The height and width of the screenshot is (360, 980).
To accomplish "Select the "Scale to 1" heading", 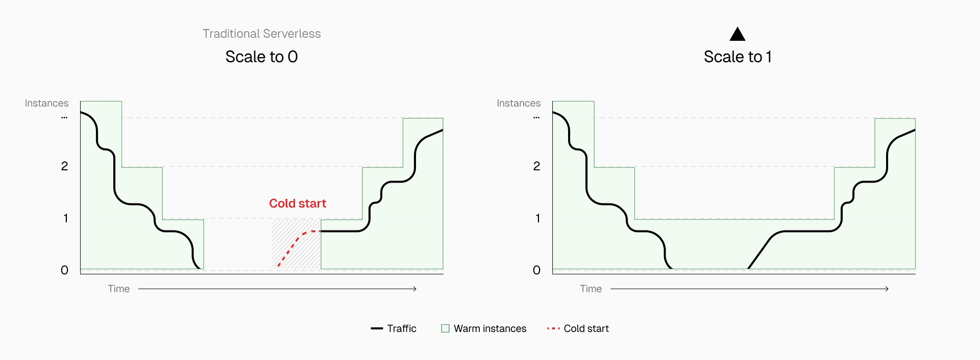I will coord(738,57).
